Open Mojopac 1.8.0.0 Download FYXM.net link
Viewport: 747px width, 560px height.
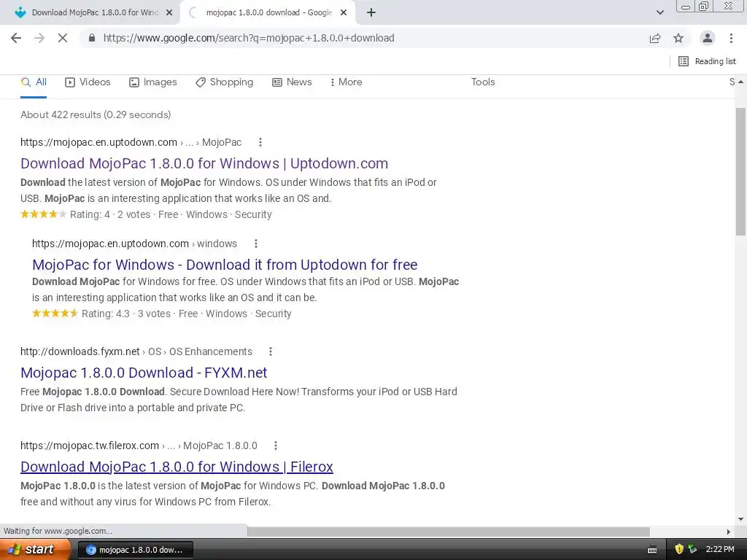(x=144, y=373)
